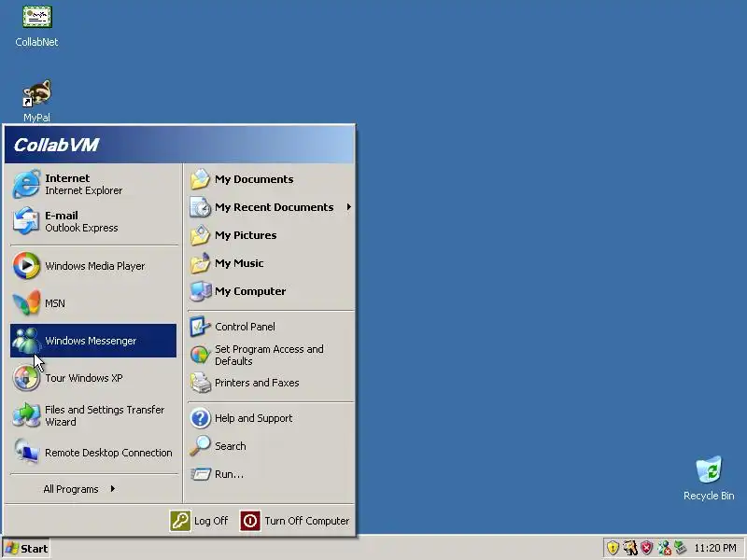Expand the My Recent Documents submenu
Image resolution: width=747 pixels, height=560 pixels.
pos(271,207)
